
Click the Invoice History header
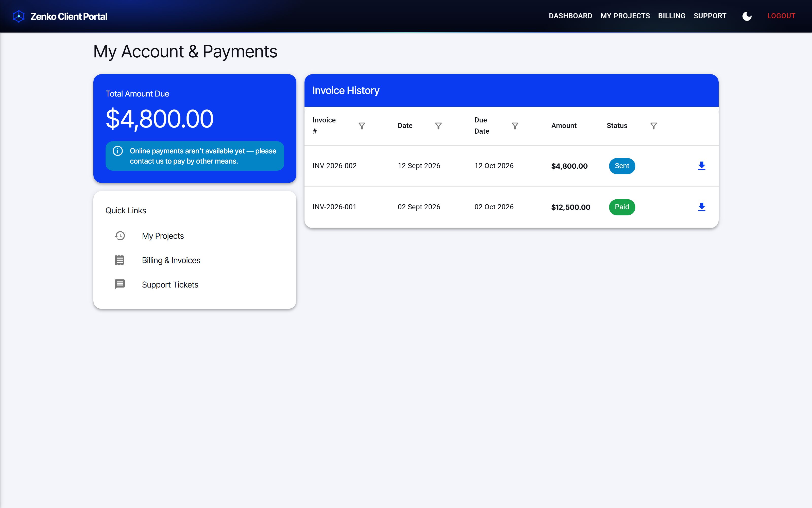pyautogui.click(x=346, y=90)
